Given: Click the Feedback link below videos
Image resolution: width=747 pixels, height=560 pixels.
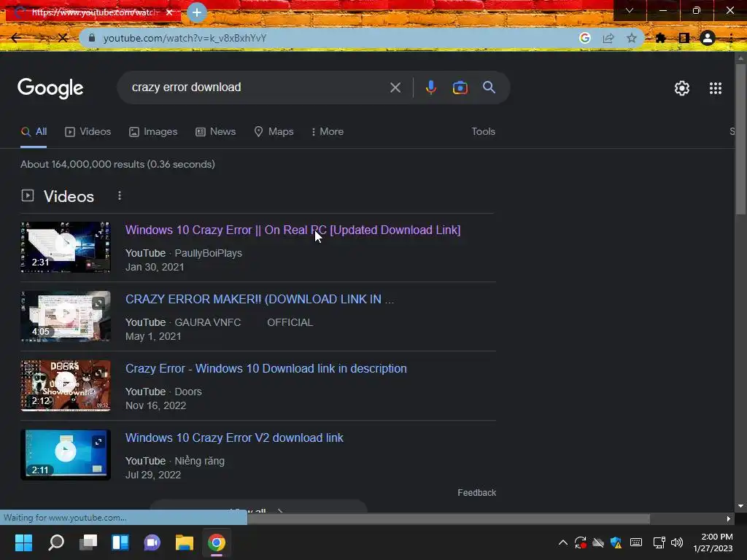Looking at the screenshot, I should click(476, 493).
